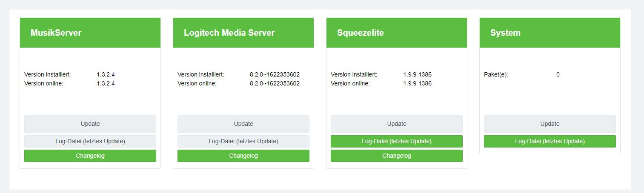
Task: Open Logitech Media Server's Log-Datei button
Action: tap(243, 141)
